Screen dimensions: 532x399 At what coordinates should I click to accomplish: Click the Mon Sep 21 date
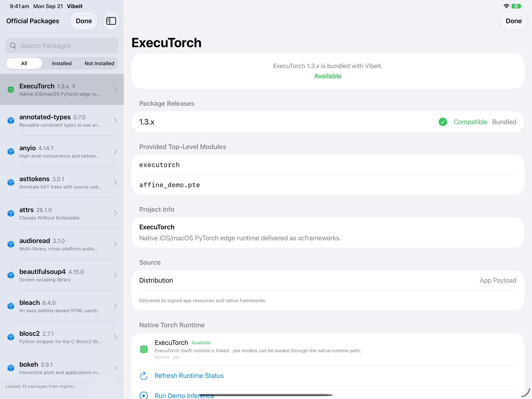coord(48,6)
